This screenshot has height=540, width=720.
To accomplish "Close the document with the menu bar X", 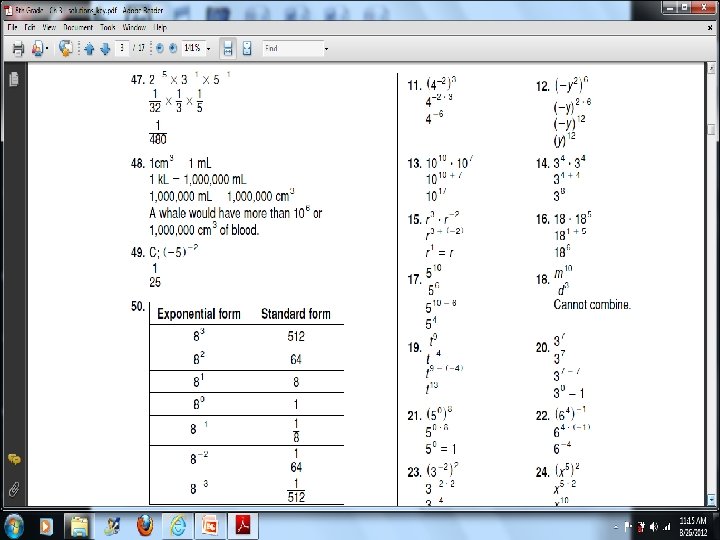I will pyautogui.click(x=710, y=28).
